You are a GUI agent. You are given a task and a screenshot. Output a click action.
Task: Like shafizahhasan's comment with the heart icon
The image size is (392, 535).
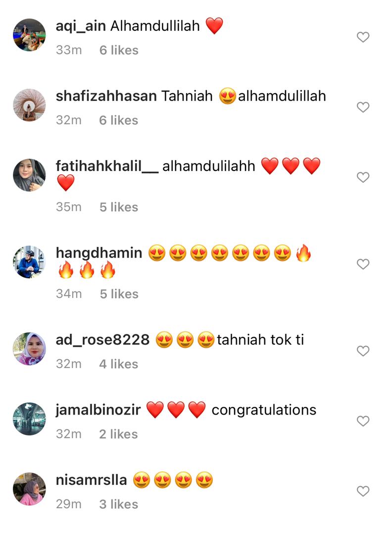363,107
